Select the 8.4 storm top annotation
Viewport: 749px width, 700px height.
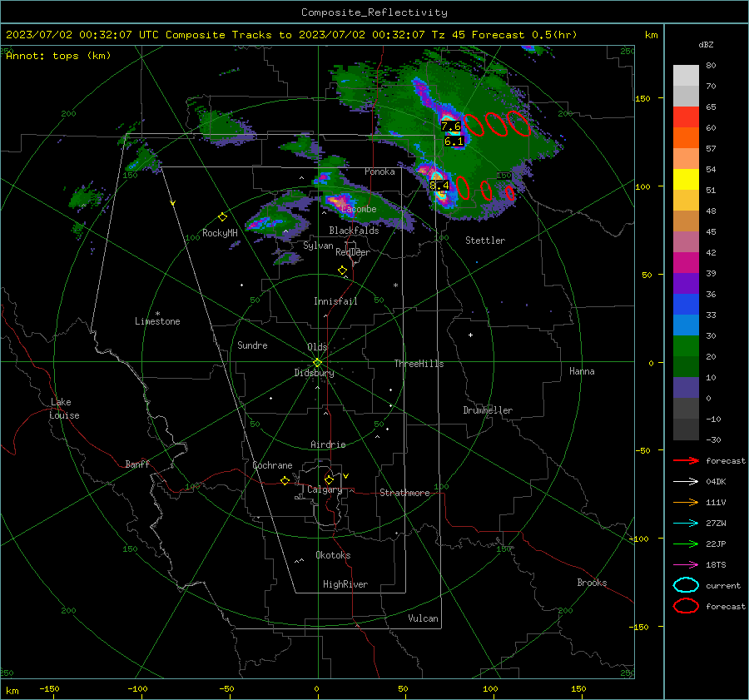(439, 186)
